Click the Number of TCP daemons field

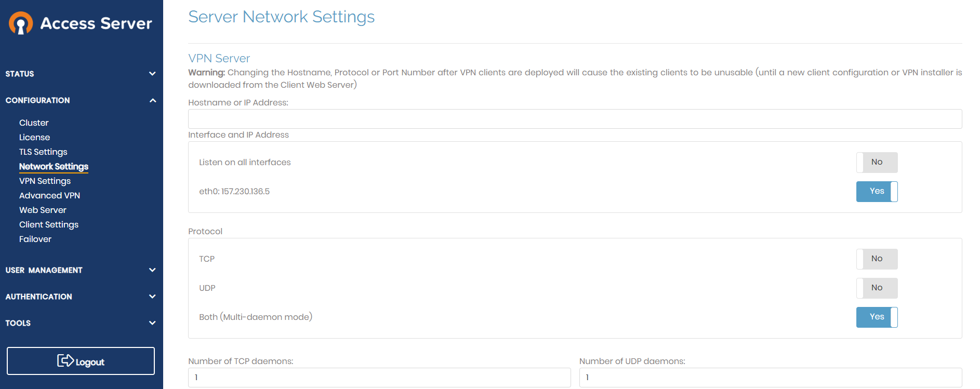[x=379, y=378]
